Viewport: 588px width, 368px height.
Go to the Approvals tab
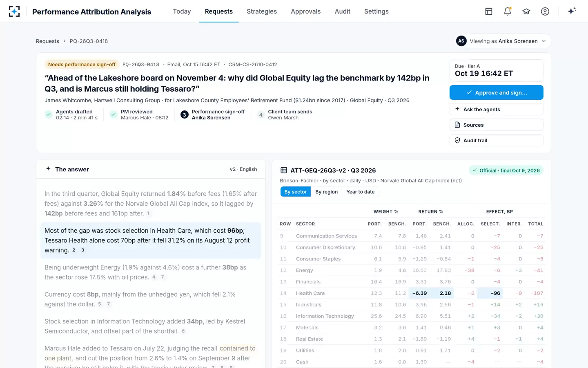pos(306,11)
